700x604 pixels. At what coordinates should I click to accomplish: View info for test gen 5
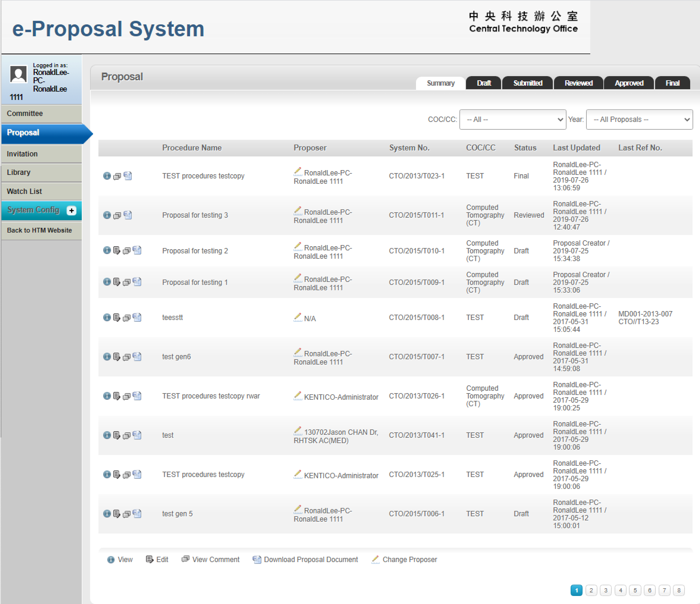click(x=107, y=514)
